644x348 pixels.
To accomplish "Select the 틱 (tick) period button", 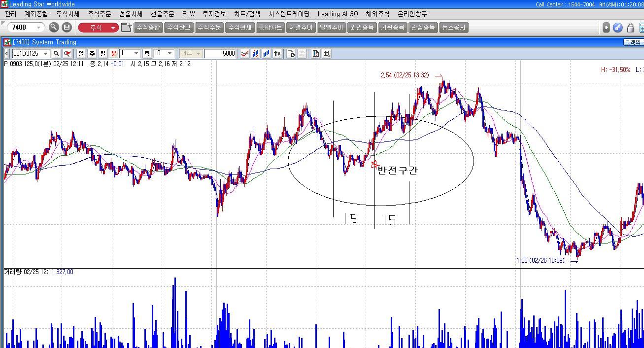I will [x=147, y=53].
